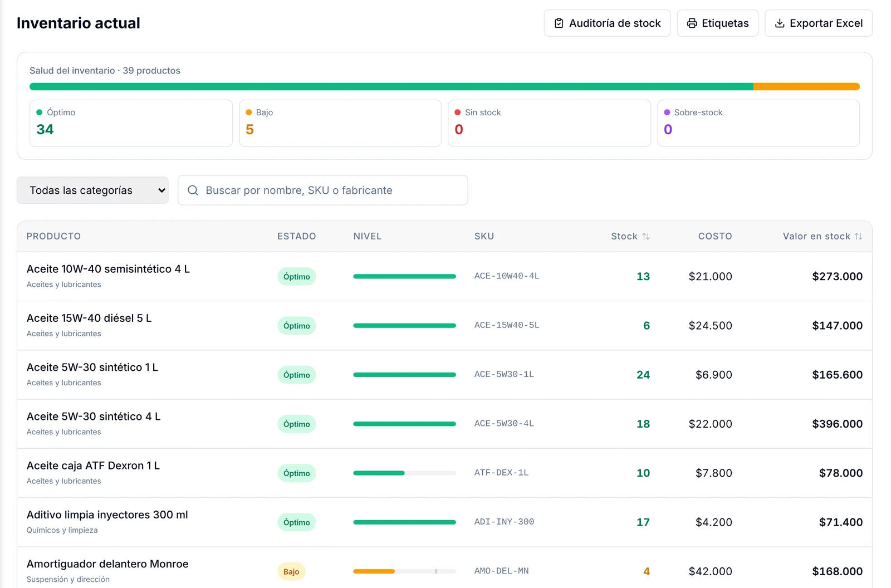Click the green segment of the inventory health bar
Viewport: 891px width, 588px height.
click(x=391, y=87)
